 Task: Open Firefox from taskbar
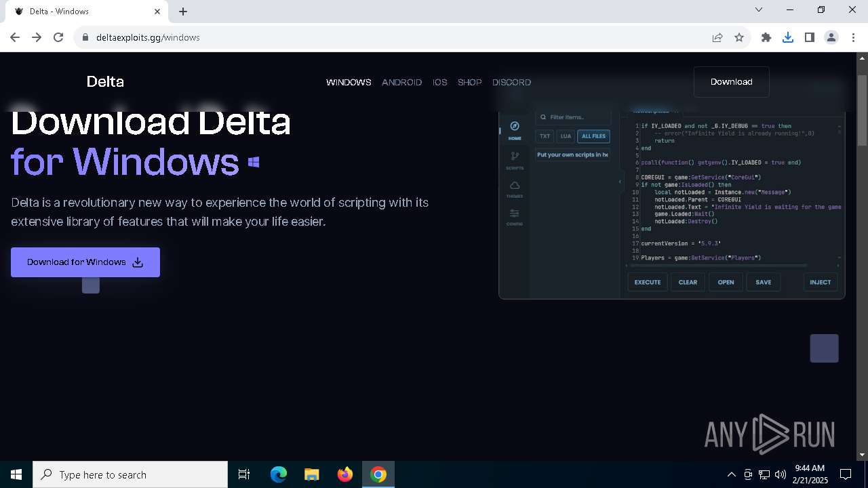[345, 474]
